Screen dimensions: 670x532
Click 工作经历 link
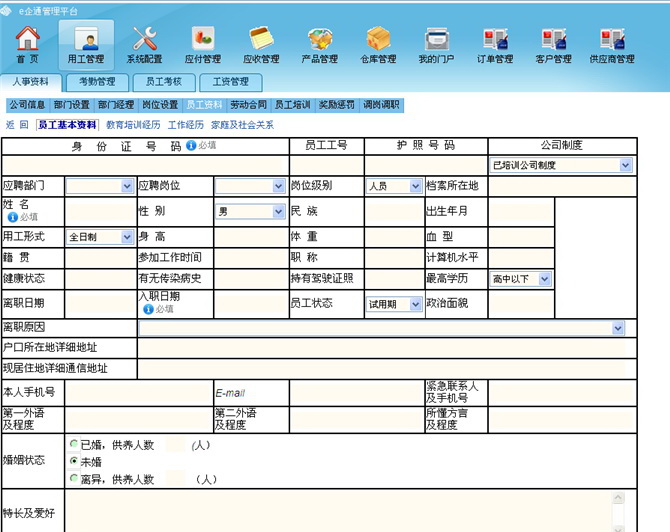[x=186, y=125]
